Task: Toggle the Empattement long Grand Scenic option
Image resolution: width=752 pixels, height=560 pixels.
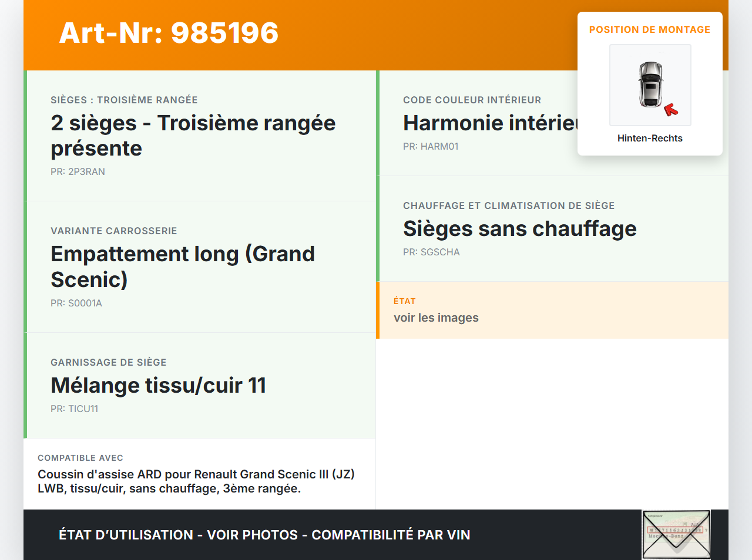Action: point(183,266)
